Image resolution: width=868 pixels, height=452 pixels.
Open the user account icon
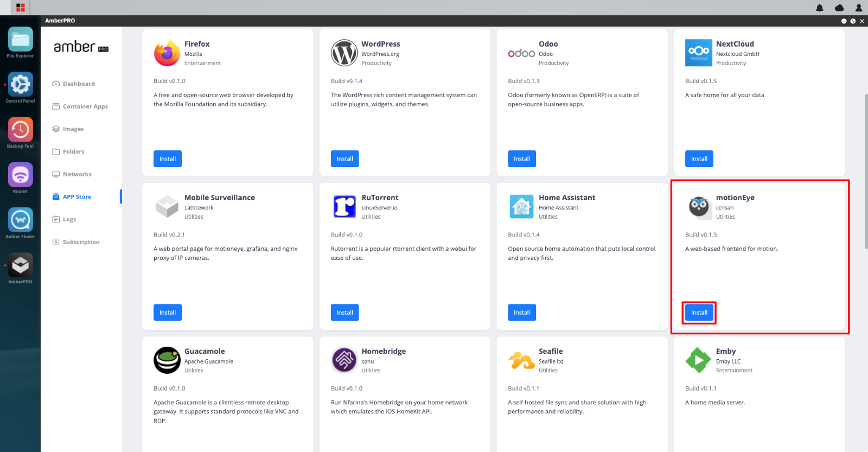click(x=858, y=8)
